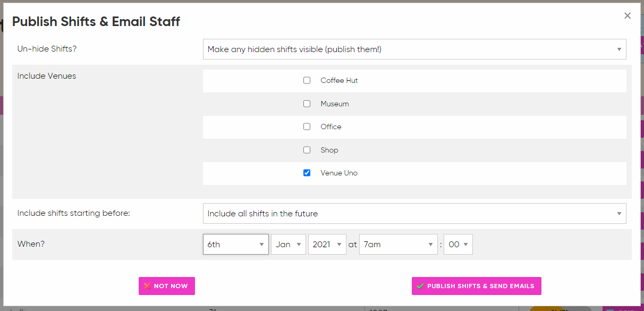Open the Un-hide Shifts dropdown
Viewport: 644px width, 311px height.
(x=414, y=49)
